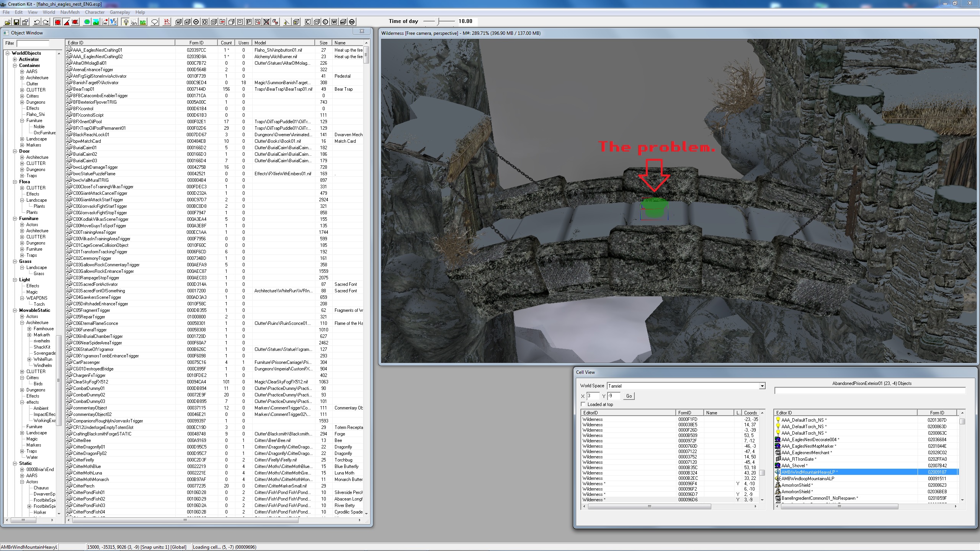
Task: Enable the Loaded at top checkbox
Action: 583,404
